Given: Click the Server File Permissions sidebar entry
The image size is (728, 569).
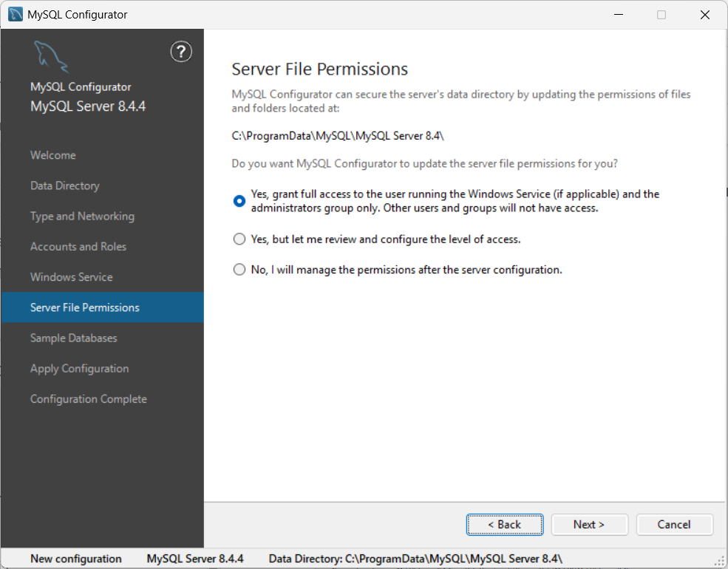Looking at the screenshot, I should click(84, 307).
